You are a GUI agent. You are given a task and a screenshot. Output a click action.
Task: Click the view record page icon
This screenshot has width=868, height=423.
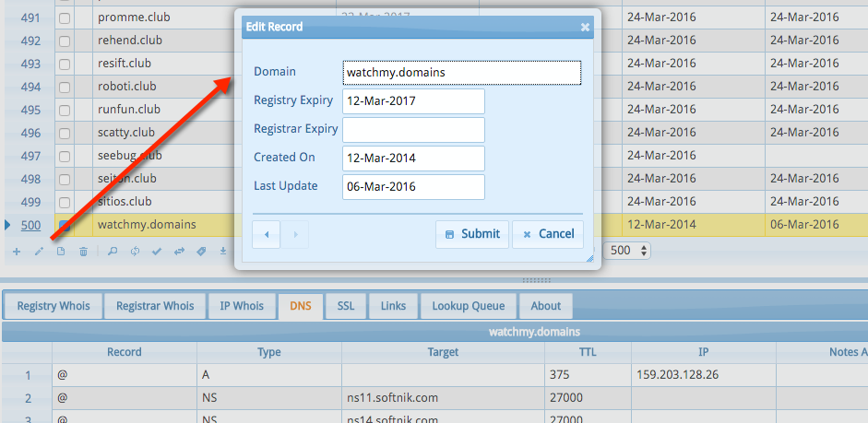(x=61, y=252)
